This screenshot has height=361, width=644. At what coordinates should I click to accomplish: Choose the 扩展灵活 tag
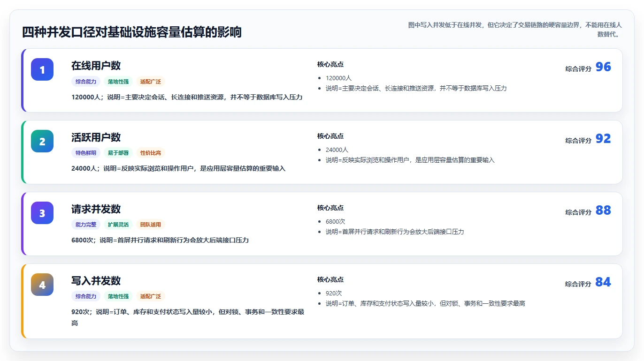click(118, 225)
